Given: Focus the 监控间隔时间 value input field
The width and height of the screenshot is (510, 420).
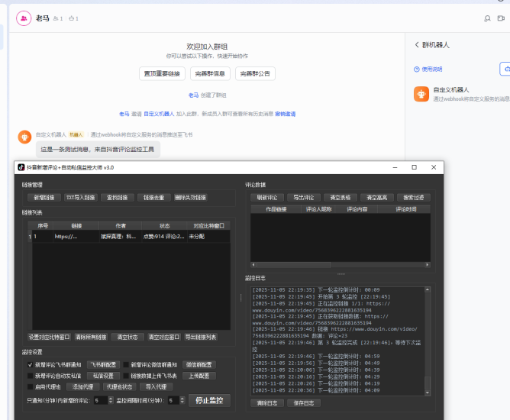Looking at the screenshot, I should pos(173,400).
